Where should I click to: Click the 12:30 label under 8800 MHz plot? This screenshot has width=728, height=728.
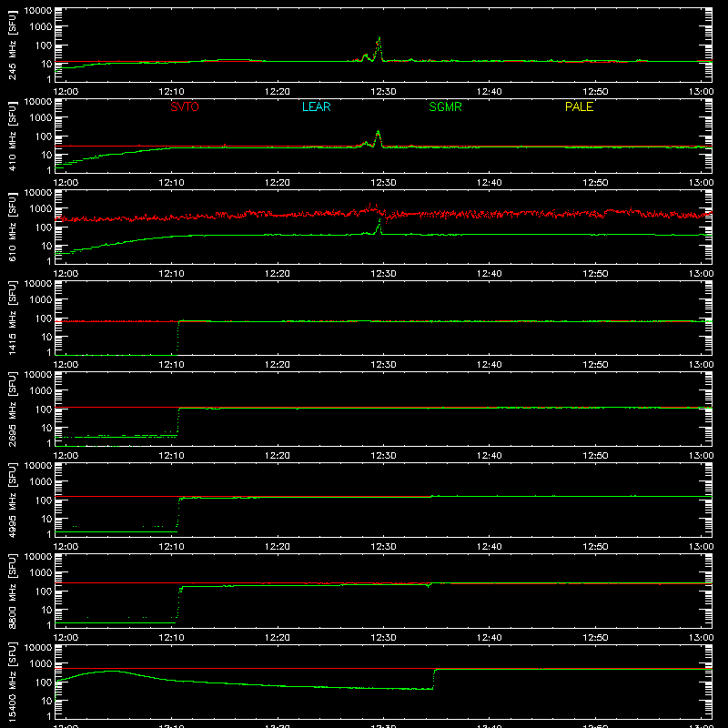pyautogui.click(x=383, y=638)
